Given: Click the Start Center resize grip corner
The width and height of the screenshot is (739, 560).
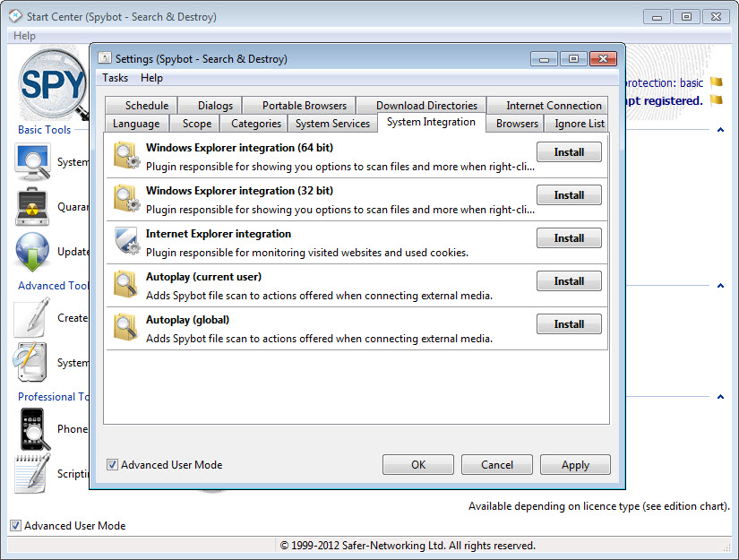Looking at the screenshot, I should point(726,547).
